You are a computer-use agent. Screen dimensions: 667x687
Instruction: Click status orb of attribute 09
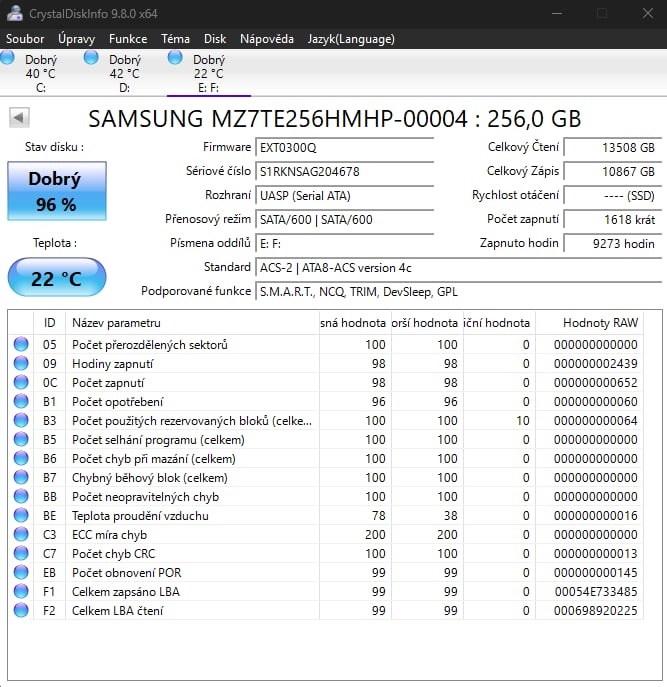[21, 363]
